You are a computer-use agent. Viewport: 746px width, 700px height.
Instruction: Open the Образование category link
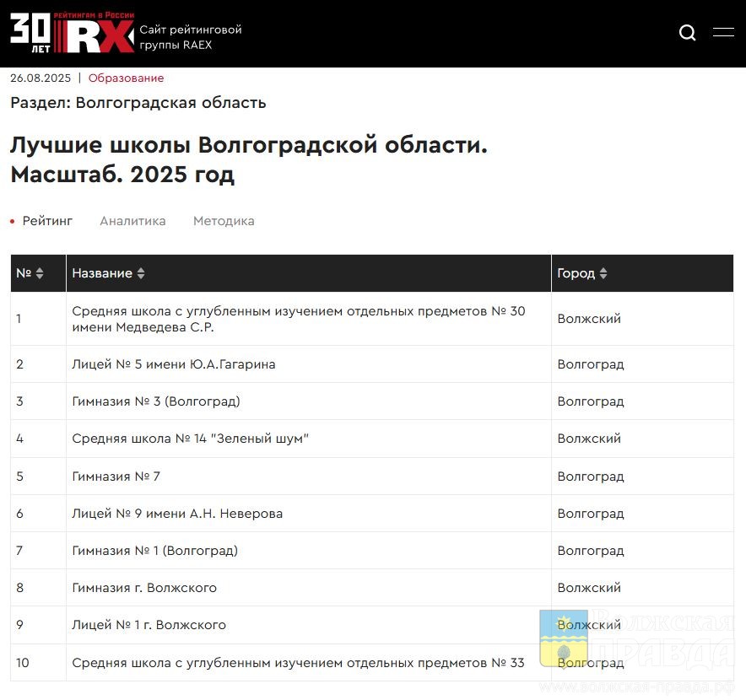click(x=126, y=78)
